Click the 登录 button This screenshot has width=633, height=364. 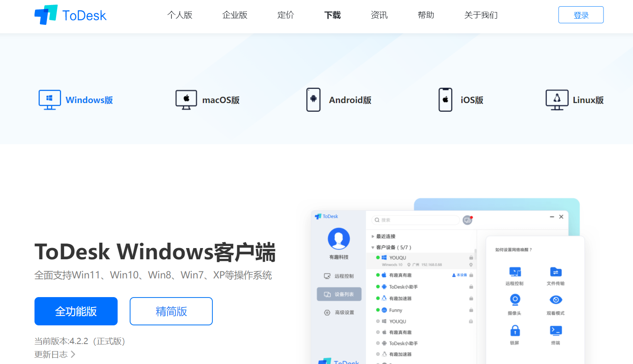tap(581, 15)
